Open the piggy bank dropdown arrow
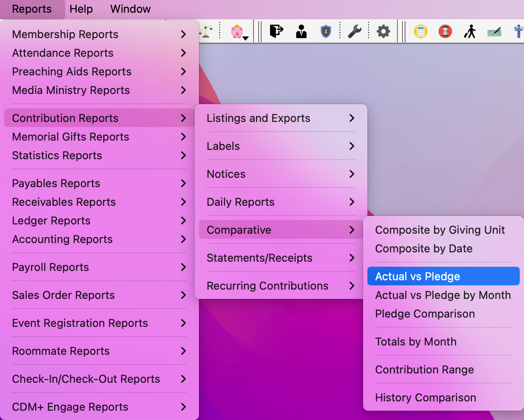Image resolution: width=524 pixels, height=420 pixels. (x=246, y=39)
